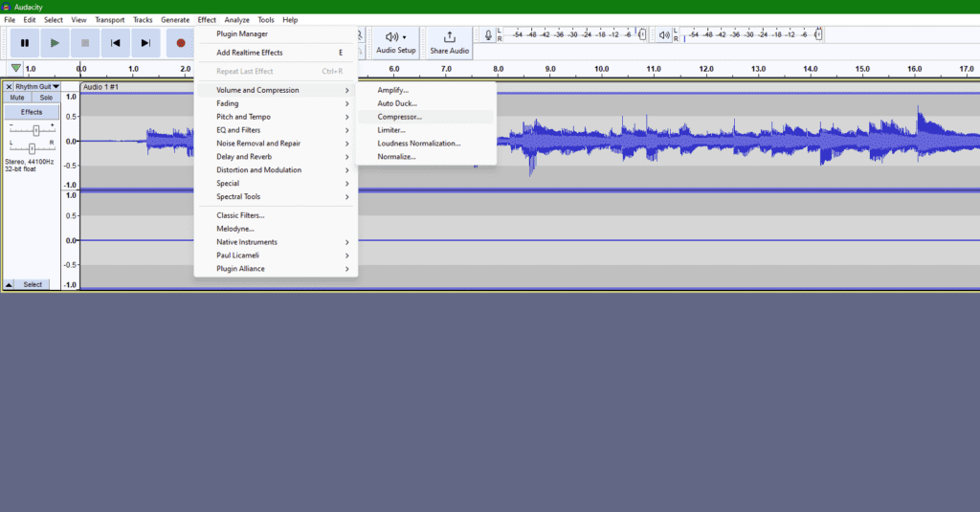Screen dimensions: 980x512
Task: Expand the Fading submenu
Action: pos(276,103)
